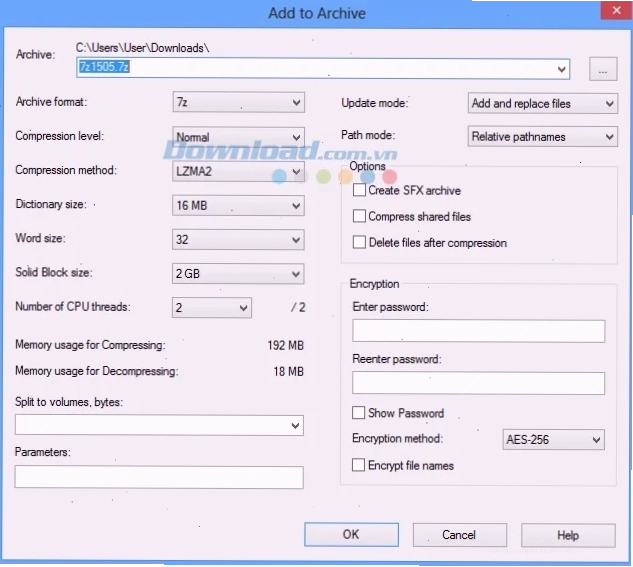Click the Memory usage for Compressing label
Image resolution: width=633 pixels, height=567 pixels.
point(90,345)
